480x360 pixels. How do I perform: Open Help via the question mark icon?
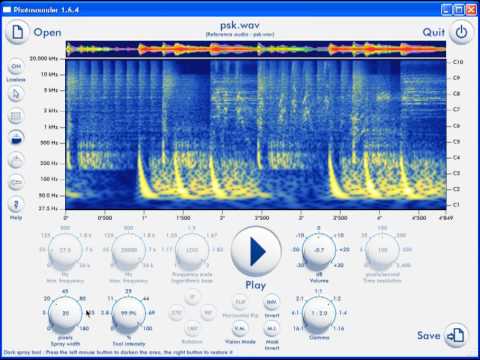pyautogui.click(x=16, y=205)
